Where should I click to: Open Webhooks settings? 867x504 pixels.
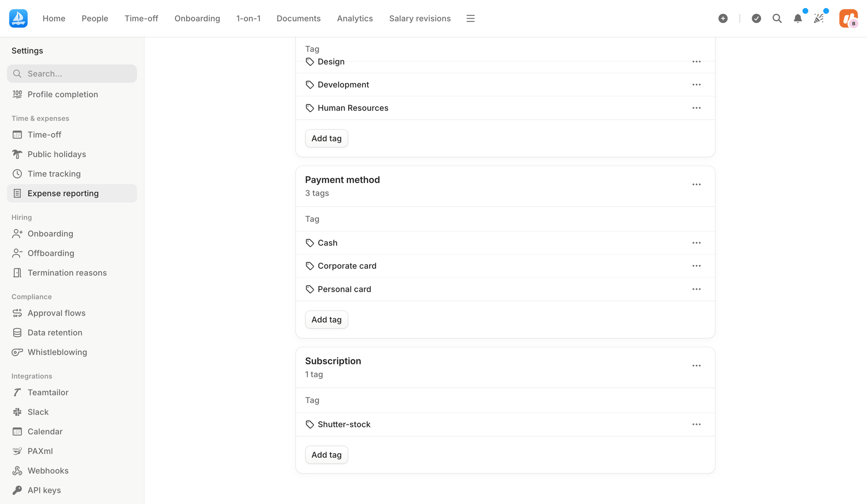(x=72, y=471)
